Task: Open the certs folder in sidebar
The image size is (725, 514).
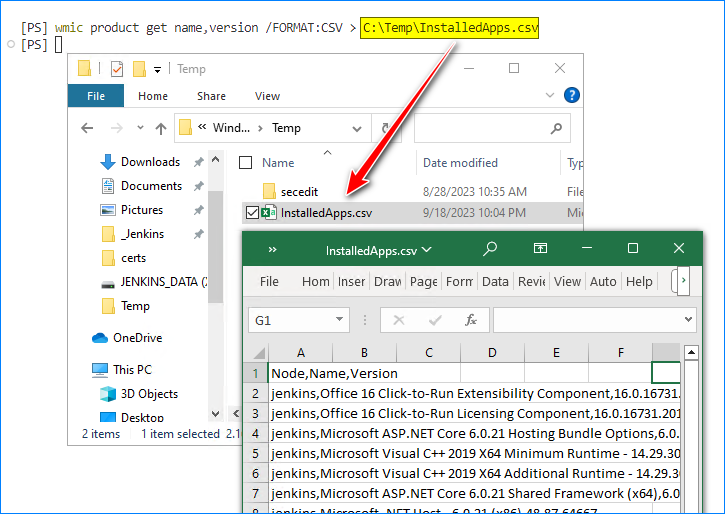Action: click(133, 258)
